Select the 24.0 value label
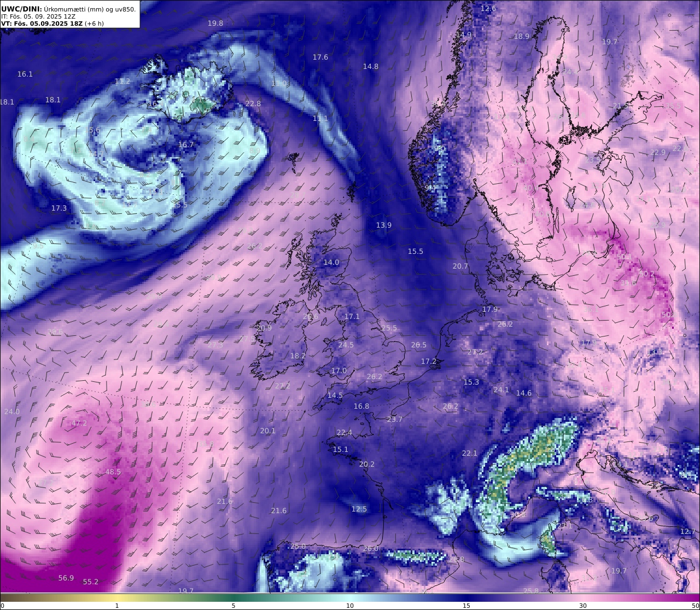Image resolution: width=700 pixels, height=610 pixels. click(x=12, y=412)
